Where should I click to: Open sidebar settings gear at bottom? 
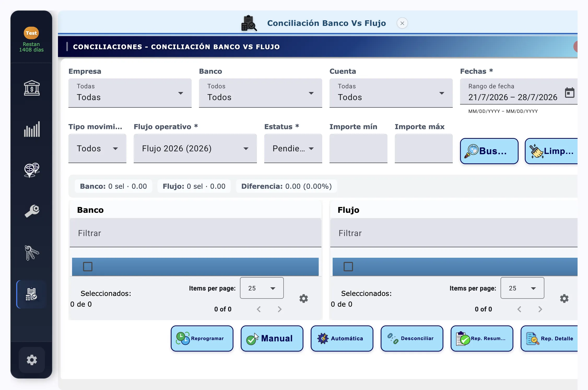click(x=32, y=360)
